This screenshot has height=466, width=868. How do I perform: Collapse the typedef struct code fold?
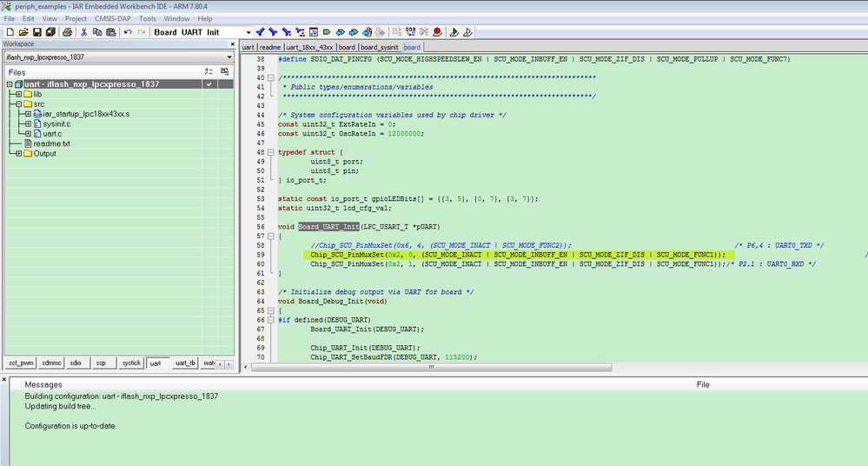[271, 152]
